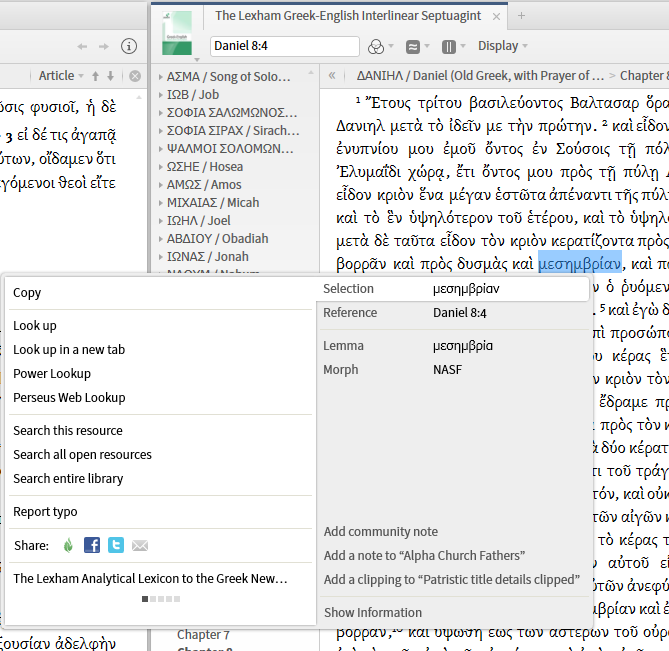Viewport: 669px width, 651px height.
Task: Open ΙΩΗΛ / Joel in contents
Action: point(198,221)
